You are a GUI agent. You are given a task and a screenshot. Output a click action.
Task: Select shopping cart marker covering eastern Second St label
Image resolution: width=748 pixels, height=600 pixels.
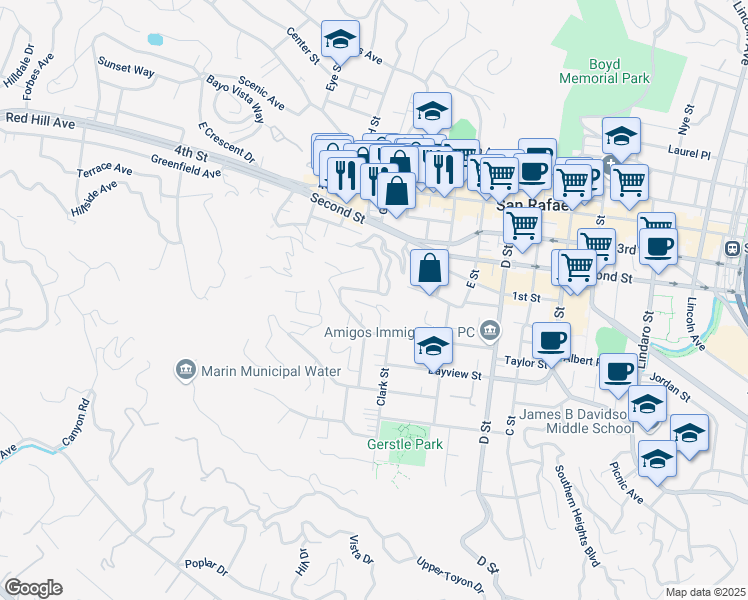[x=577, y=268]
